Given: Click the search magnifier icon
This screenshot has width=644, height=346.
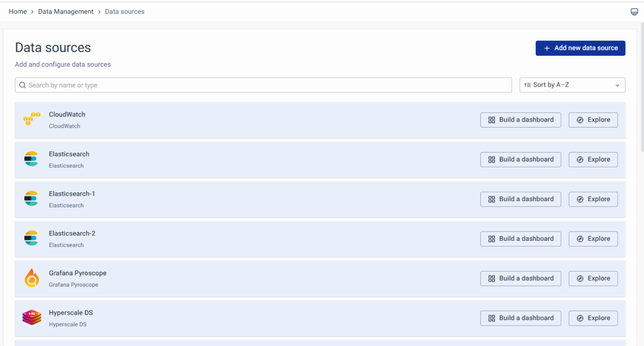Looking at the screenshot, I should point(23,85).
